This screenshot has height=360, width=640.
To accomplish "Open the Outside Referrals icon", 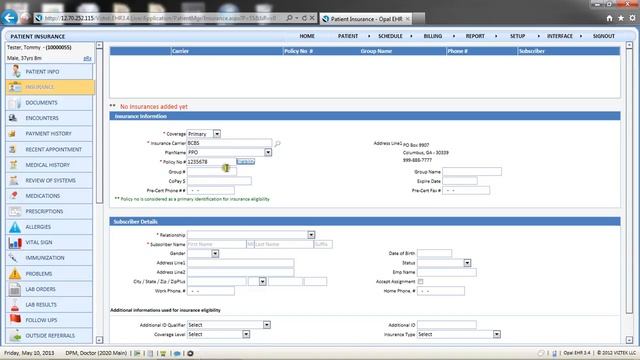I will (16, 336).
